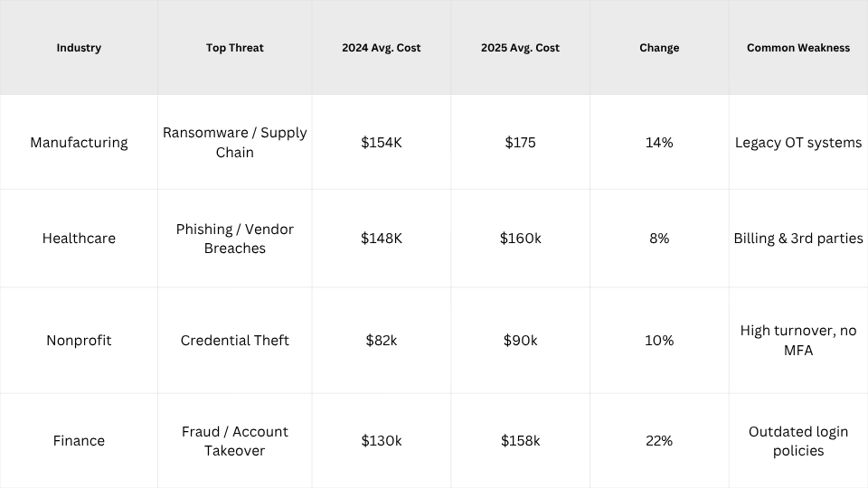Click the Nonprofit industry cell
The image size is (868, 488).
point(79,341)
